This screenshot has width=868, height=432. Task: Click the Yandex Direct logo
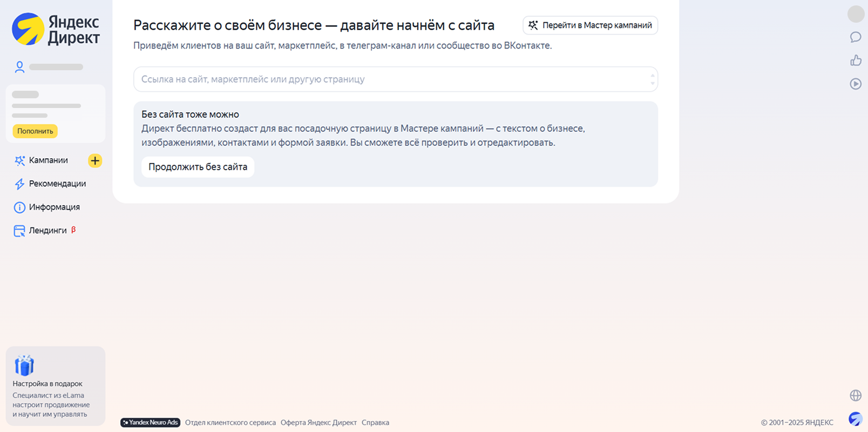56,29
